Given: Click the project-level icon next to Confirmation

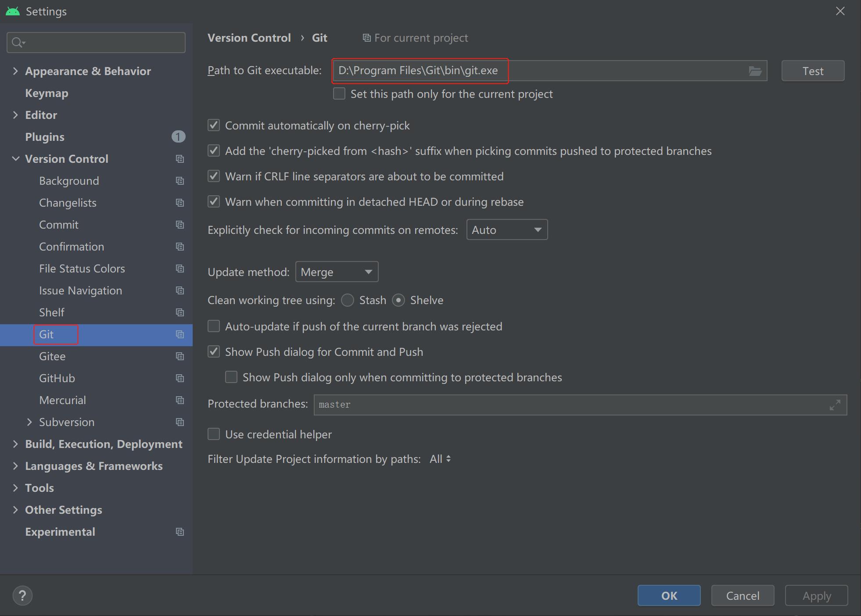Looking at the screenshot, I should point(180,247).
